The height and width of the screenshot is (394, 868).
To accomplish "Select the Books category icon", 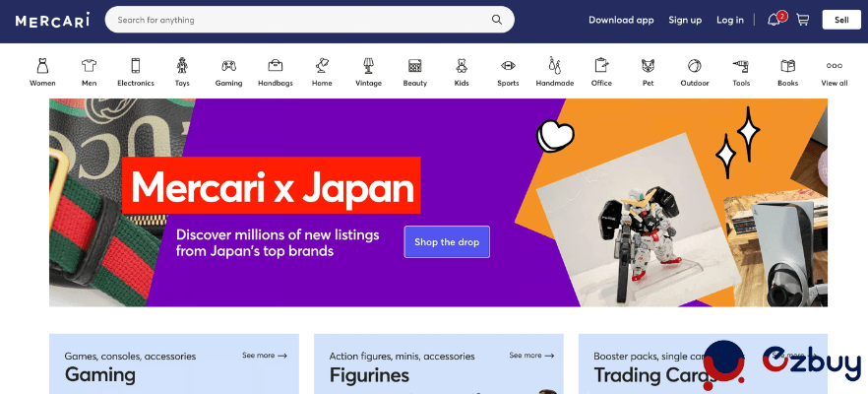I will 787,66.
